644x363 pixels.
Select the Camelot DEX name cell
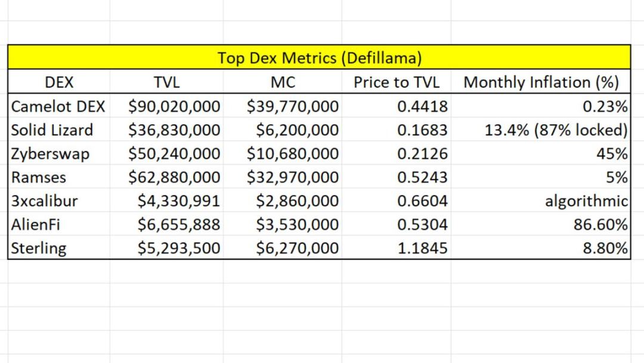pos(58,106)
